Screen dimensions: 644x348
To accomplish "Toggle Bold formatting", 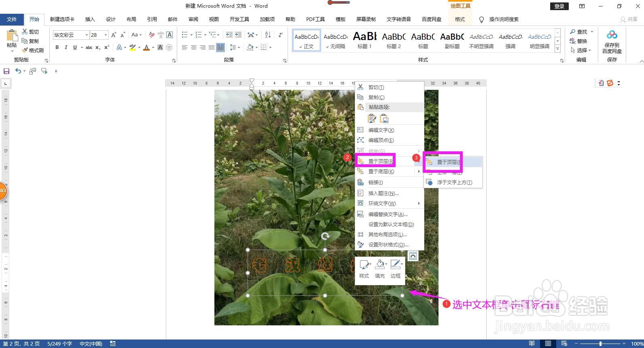I will tap(57, 47).
